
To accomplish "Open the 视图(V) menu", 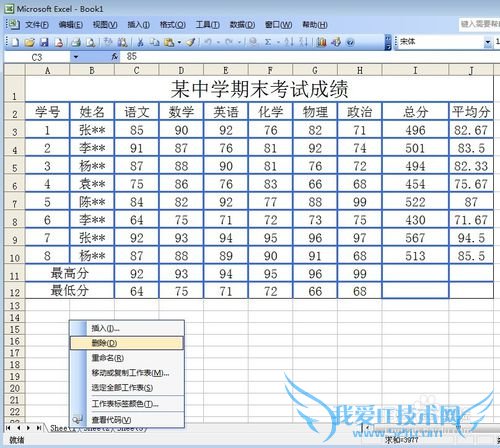I will [105, 25].
